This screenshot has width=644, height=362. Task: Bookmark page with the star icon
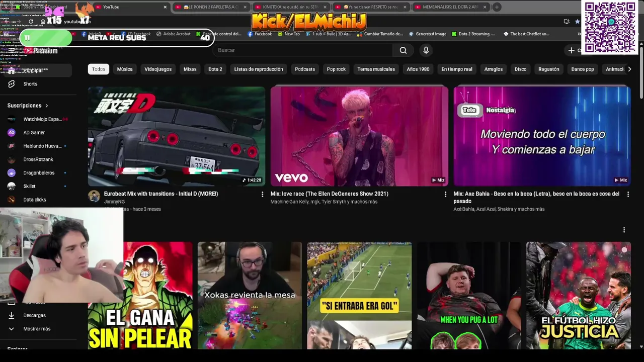(x=577, y=22)
